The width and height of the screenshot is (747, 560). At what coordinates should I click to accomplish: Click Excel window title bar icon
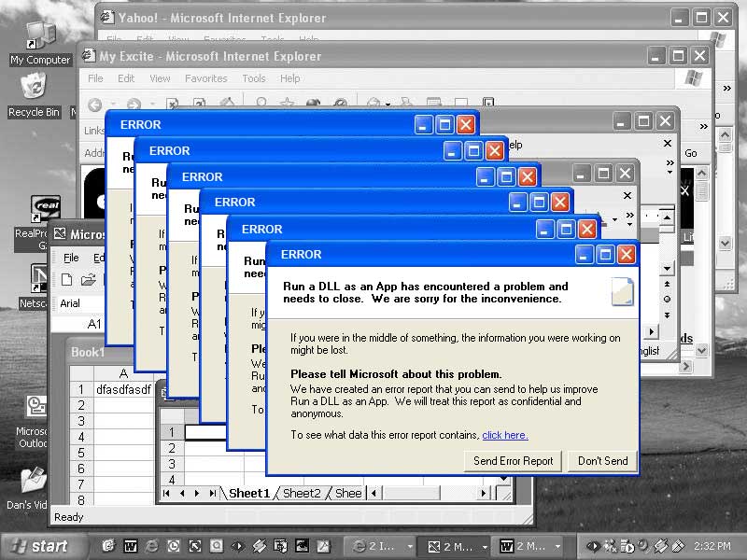click(60, 233)
